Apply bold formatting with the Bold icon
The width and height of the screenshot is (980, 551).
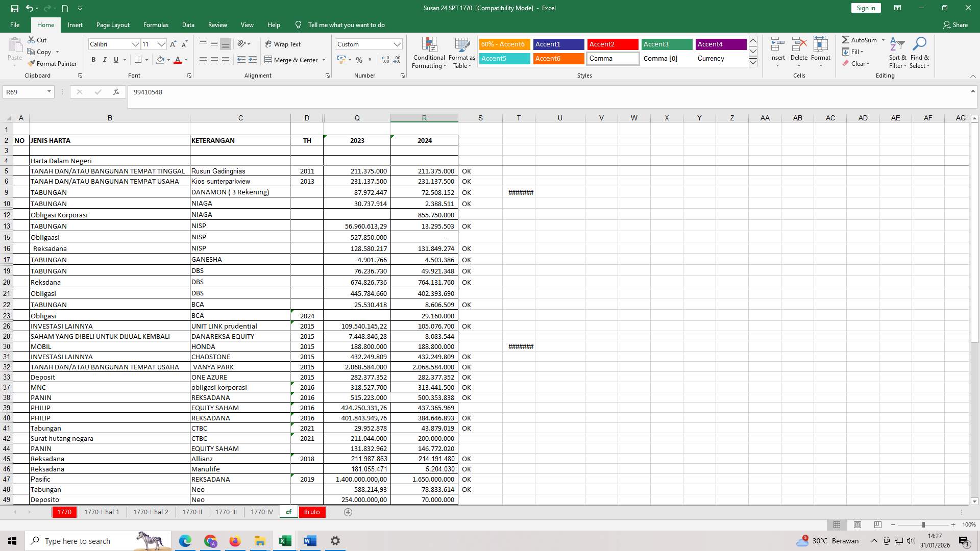93,60
